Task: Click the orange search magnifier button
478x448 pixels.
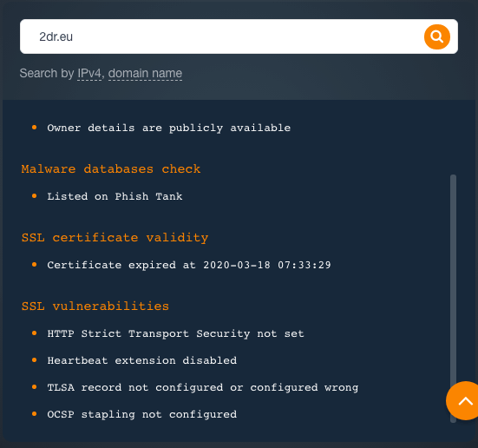Action: click(x=437, y=37)
